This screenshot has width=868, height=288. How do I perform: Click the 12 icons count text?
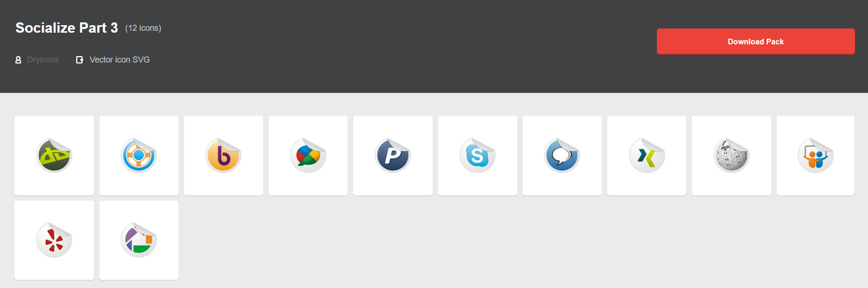pyautogui.click(x=143, y=28)
